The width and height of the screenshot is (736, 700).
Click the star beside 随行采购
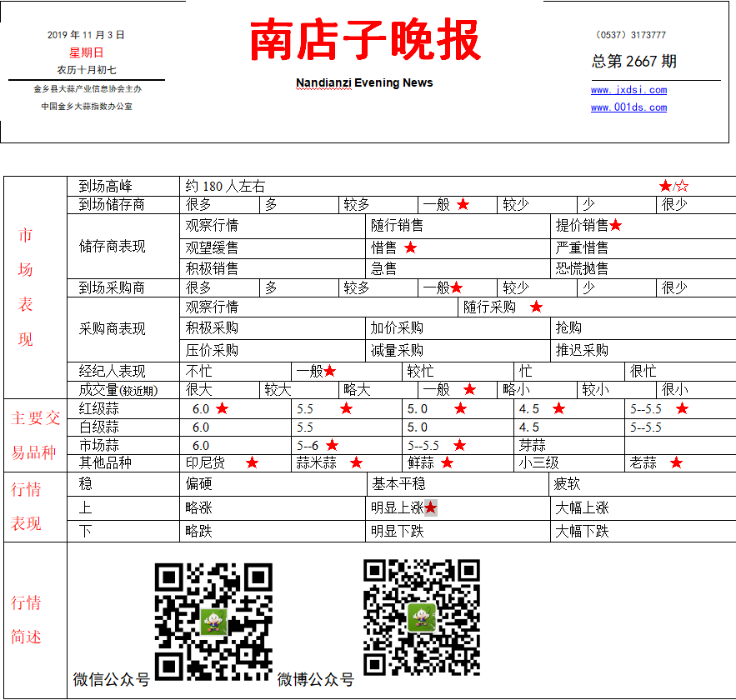(536, 307)
